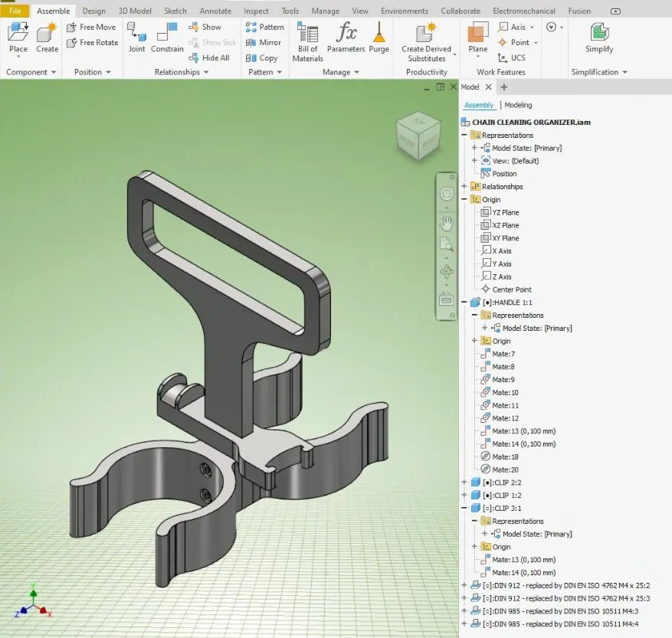The height and width of the screenshot is (638, 672).
Task: Click the Place component tool
Action: 18,39
